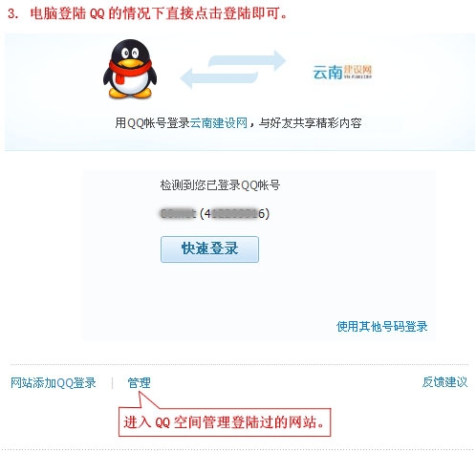Choose 使用其他号码登录 to switch accounts
Screen dimensions: 476x453
[381, 326]
